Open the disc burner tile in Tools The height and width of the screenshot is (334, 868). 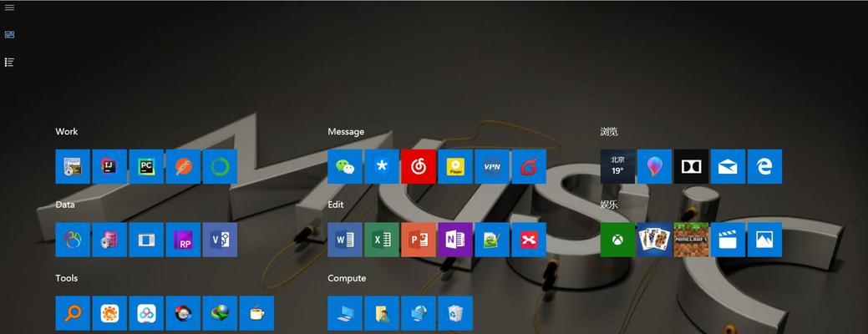[x=183, y=313]
